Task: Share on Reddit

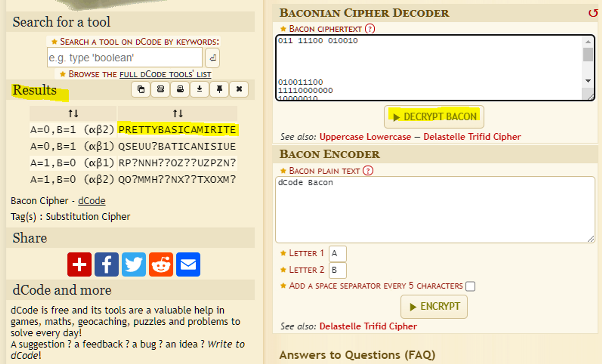Action: 161,264
